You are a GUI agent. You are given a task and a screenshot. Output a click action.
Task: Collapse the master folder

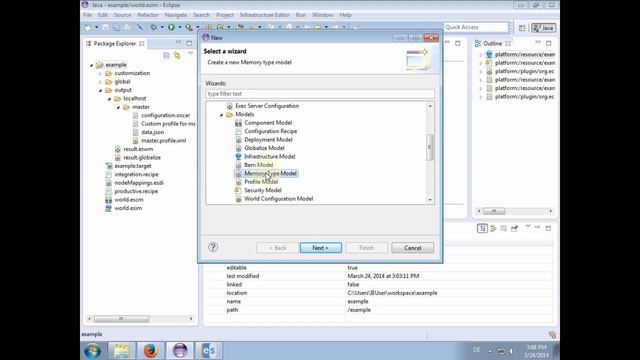coord(118,107)
